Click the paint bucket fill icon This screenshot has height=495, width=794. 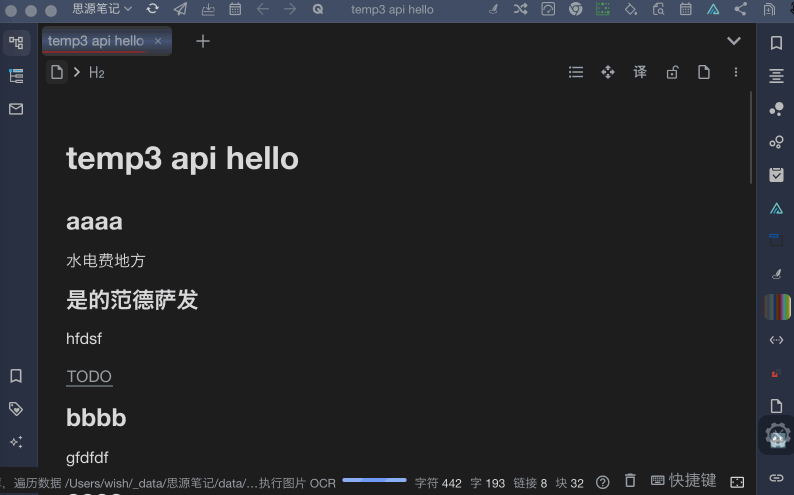[x=630, y=9]
